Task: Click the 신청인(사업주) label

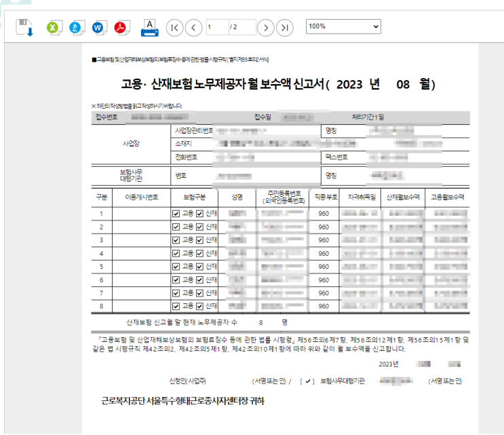Action: (x=188, y=381)
